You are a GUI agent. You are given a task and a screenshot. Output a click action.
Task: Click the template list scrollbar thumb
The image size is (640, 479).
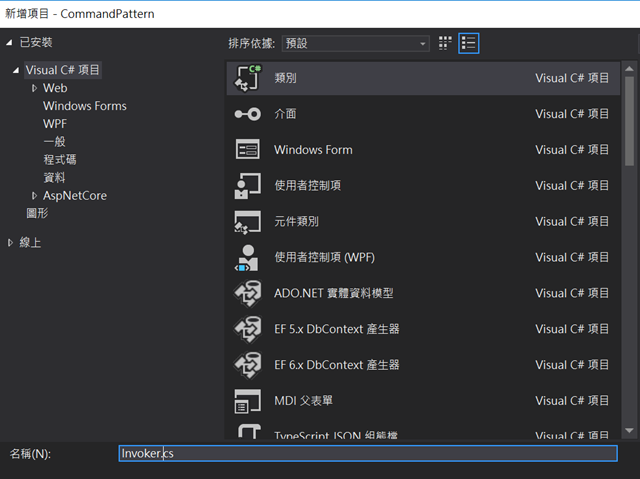pos(629,121)
